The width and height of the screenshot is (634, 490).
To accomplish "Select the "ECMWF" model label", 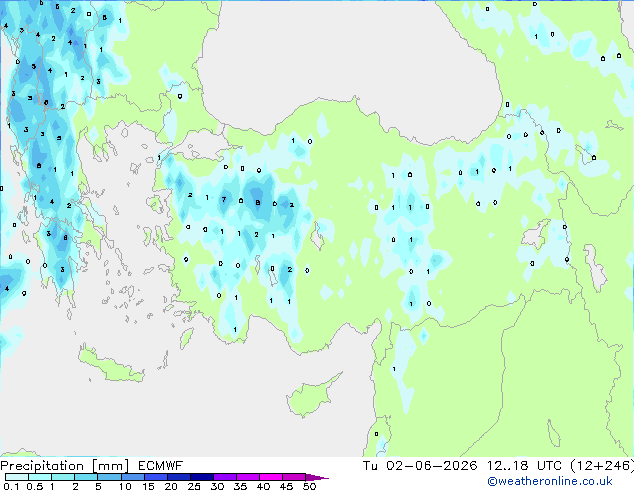I will 161,466.
